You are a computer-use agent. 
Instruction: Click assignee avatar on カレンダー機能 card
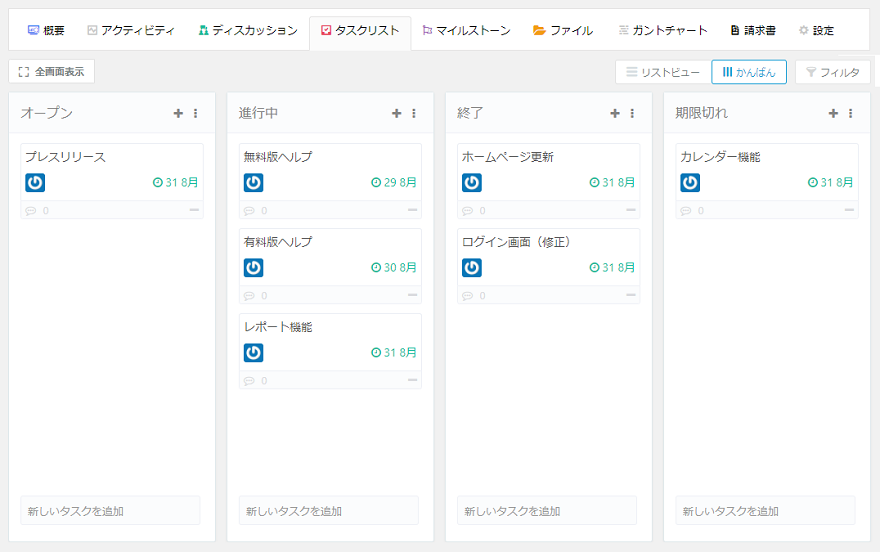click(x=690, y=183)
